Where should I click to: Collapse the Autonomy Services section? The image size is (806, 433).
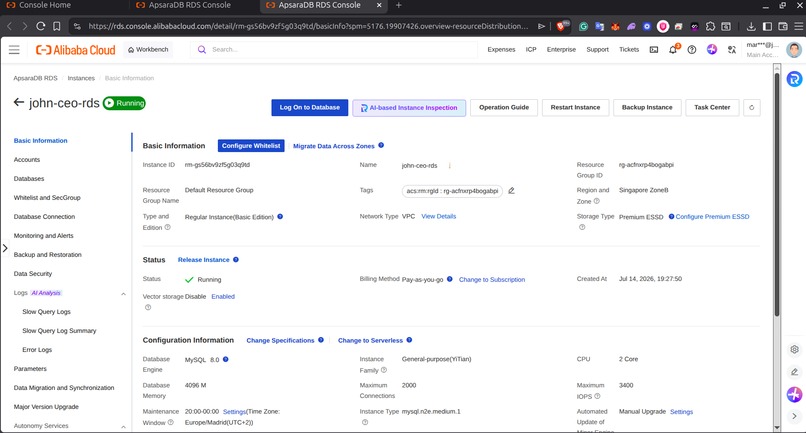123,426
